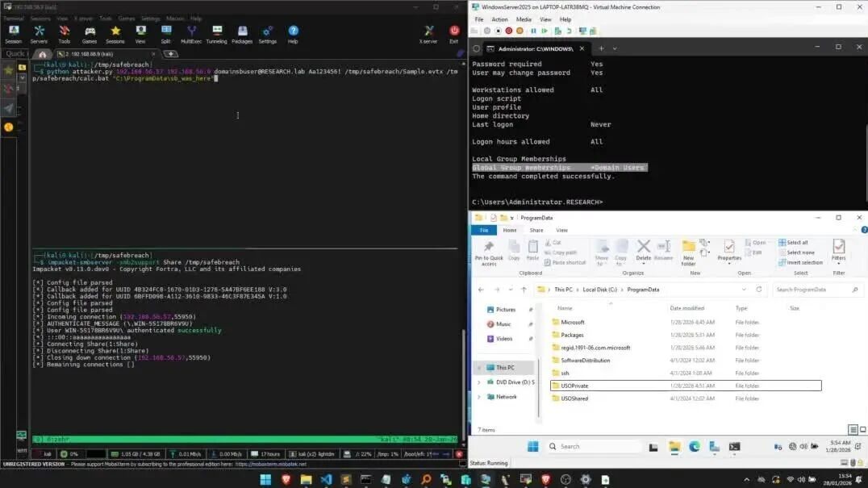Go to MobaXterm home tab icon
This screenshot has height=488, width=868.
click(43, 54)
